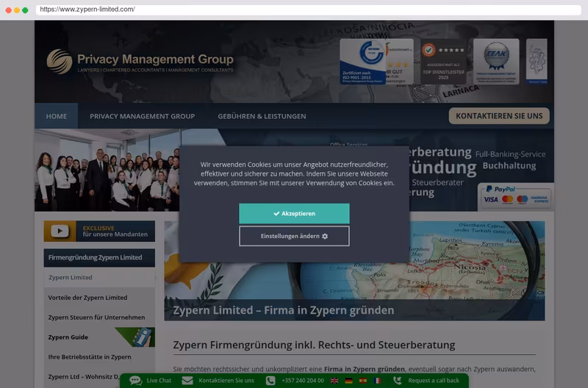
Task: Open Zypern Steuern für Unternehmen link
Action: tap(96, 317)
